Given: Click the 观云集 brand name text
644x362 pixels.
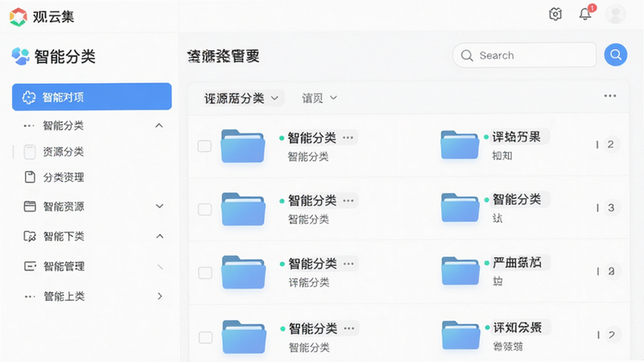Looking at the screenshot, I should (x=53, y=17).
